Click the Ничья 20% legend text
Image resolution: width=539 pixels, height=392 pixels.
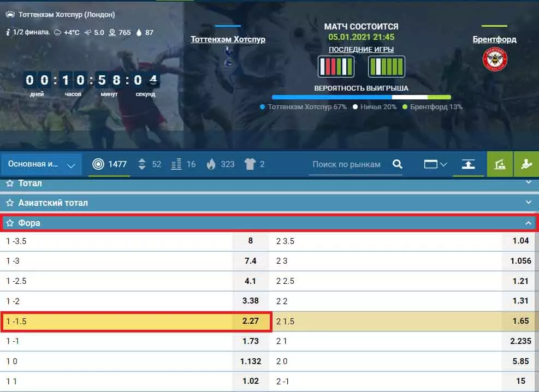[x=378, y=107]
